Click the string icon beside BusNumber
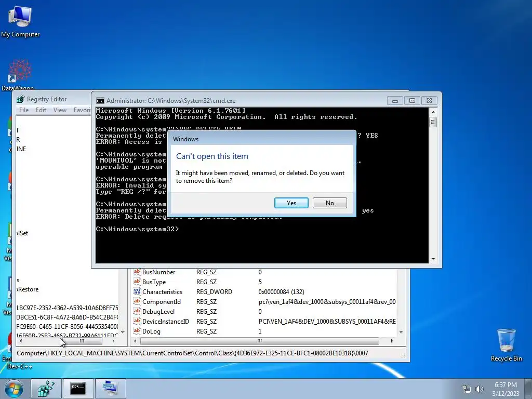The height and width of the screenshot is (399, 532). tap(137, 272)
